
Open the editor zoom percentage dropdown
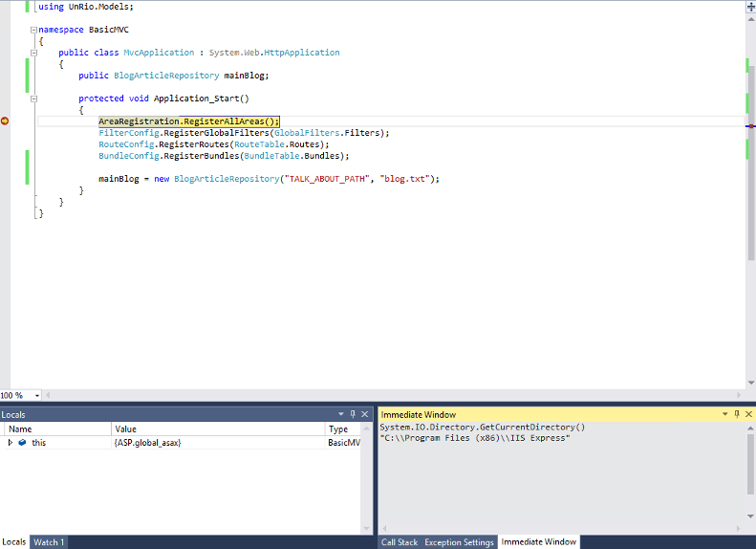point(37,396)
